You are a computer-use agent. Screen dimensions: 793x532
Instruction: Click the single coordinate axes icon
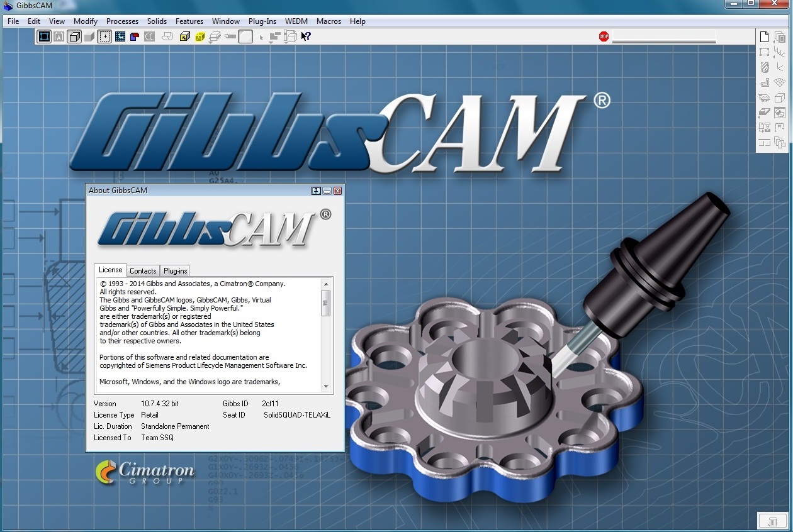(x=780, y=67)
